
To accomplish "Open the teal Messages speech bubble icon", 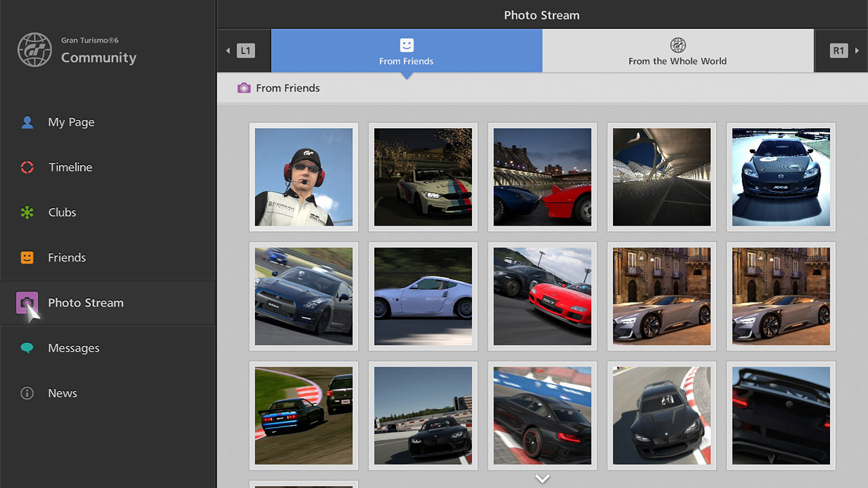I will pos(27,348).
